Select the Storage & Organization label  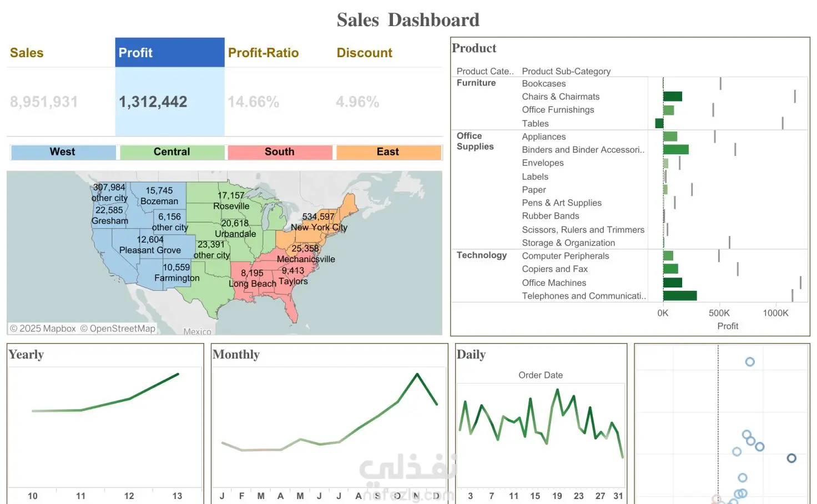(x=568, y=243)
